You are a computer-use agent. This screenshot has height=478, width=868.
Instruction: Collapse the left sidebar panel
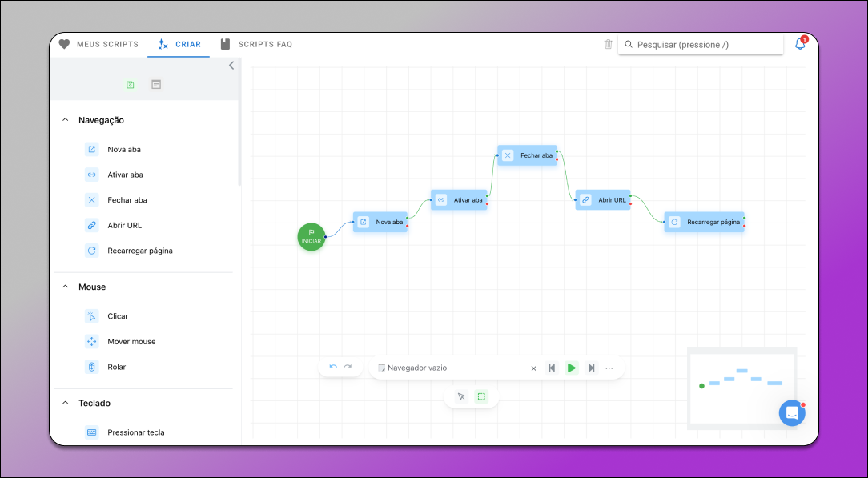[x=231, y=66]
